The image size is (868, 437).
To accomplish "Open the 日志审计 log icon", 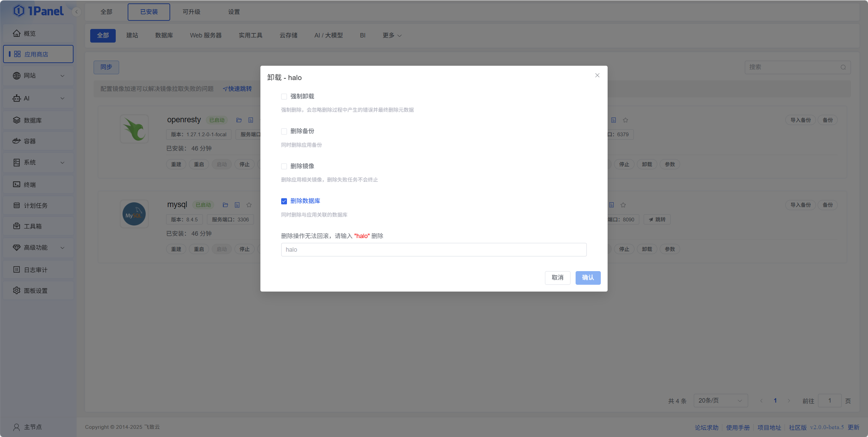I will [x=17, y=269].
